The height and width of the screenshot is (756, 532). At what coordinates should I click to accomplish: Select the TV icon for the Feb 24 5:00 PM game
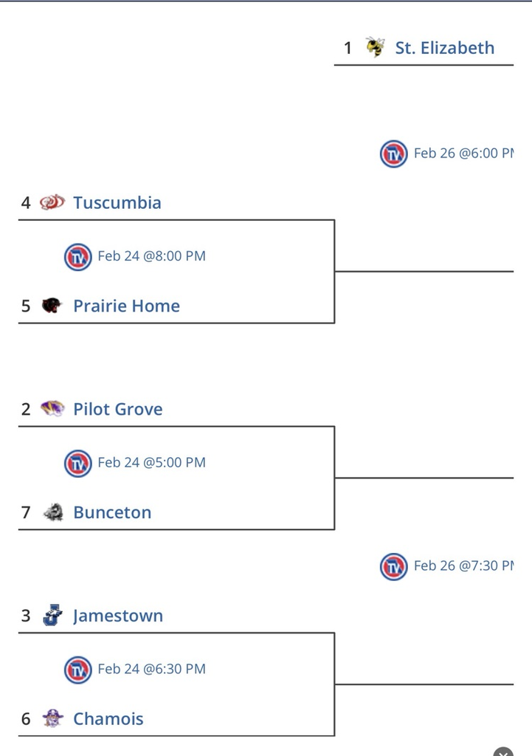[x=78, y=463]
